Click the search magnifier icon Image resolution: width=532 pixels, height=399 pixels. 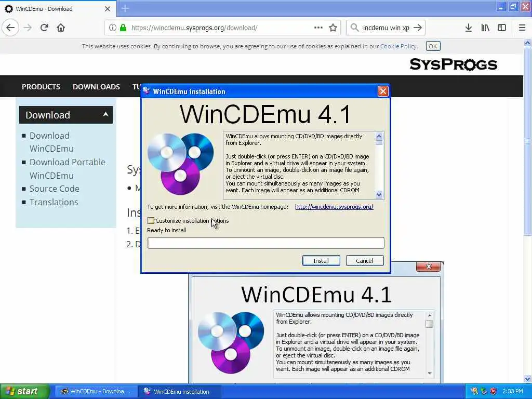coord(354,28)
